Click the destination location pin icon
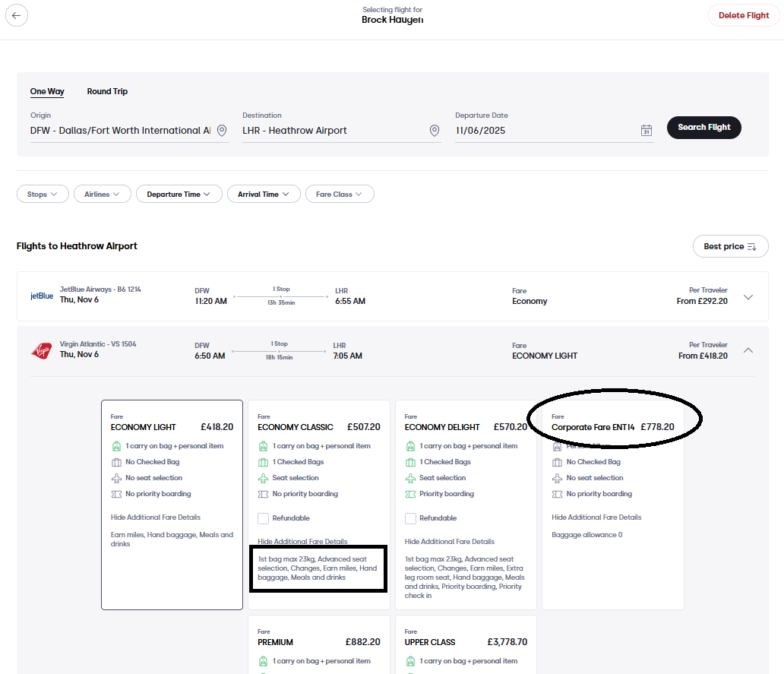This screenshot has height=674, width=784. point(435,131)
